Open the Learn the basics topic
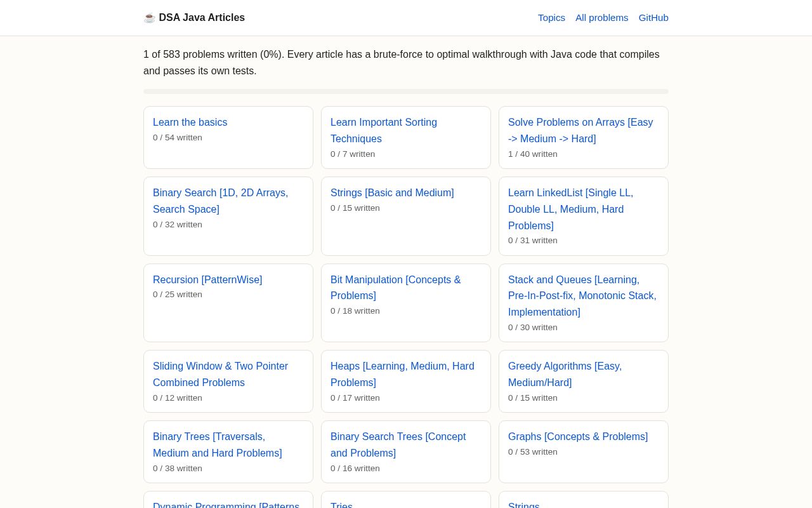 click(190, 123)
